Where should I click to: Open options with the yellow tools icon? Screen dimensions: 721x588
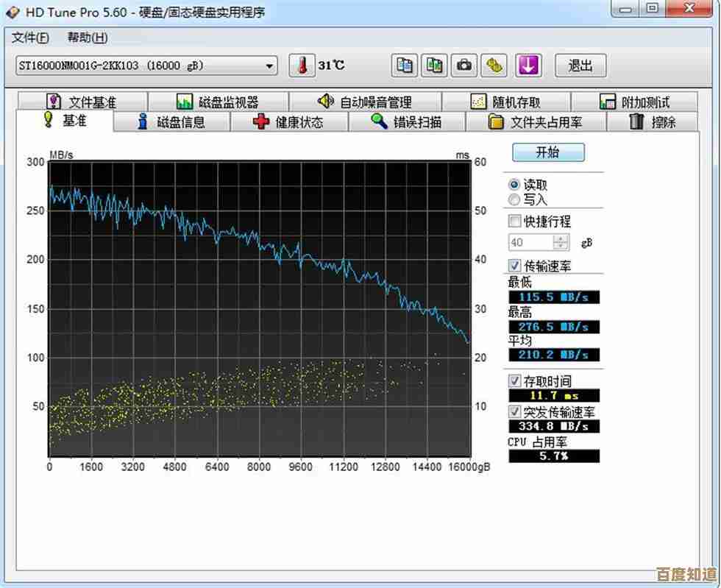coord(494,65)
